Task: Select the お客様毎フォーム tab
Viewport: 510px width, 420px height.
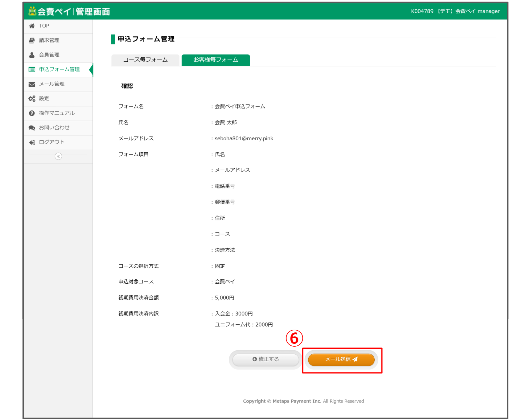Action: pyautogui.click(x=216, y=60)
